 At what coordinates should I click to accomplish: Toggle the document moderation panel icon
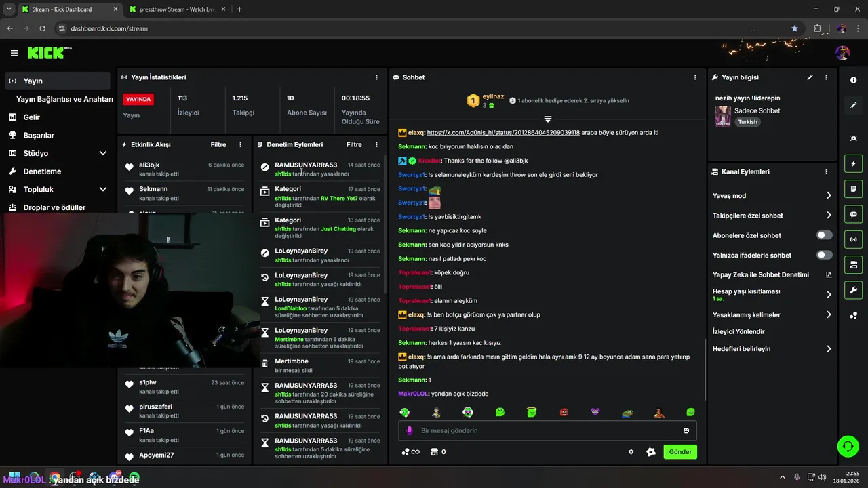pyautogui.click(x=853, y=189)
